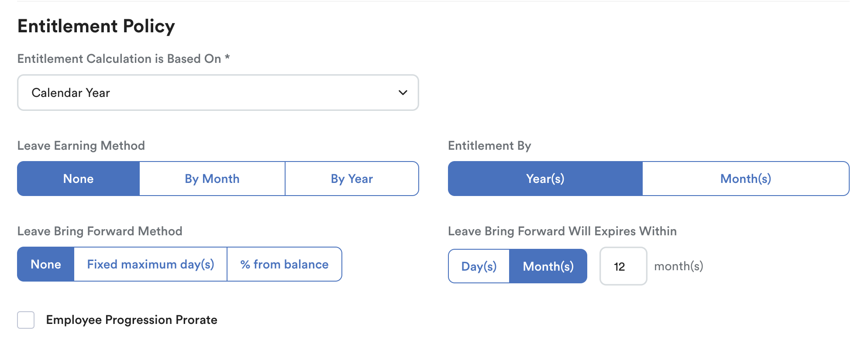
Task: Set Entitlement By to Year(s)
Action: [545, 179]
